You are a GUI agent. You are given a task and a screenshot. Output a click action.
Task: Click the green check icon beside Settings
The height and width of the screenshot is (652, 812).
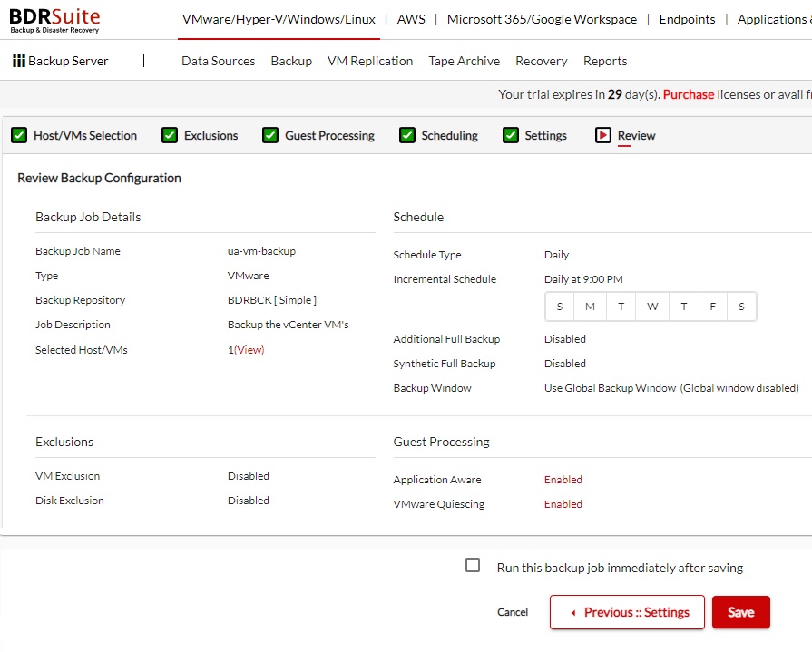click(511, 136)
